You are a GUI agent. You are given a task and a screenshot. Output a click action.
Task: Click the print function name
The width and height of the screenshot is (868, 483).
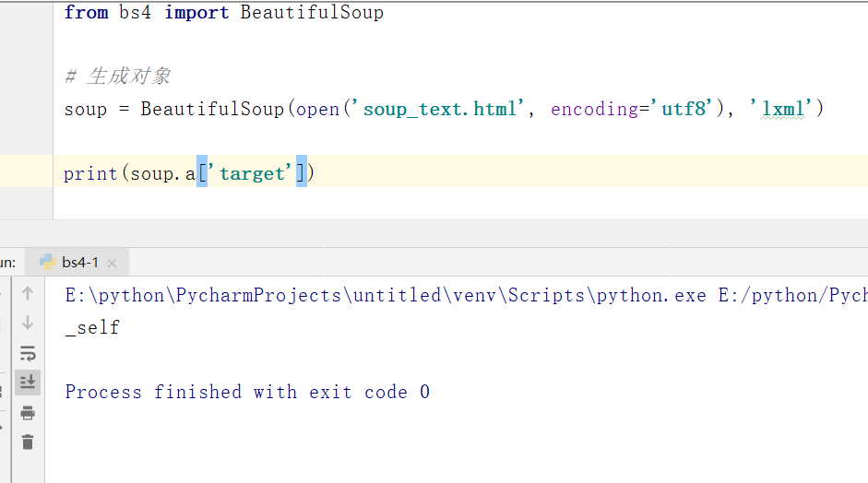[90, 173]
